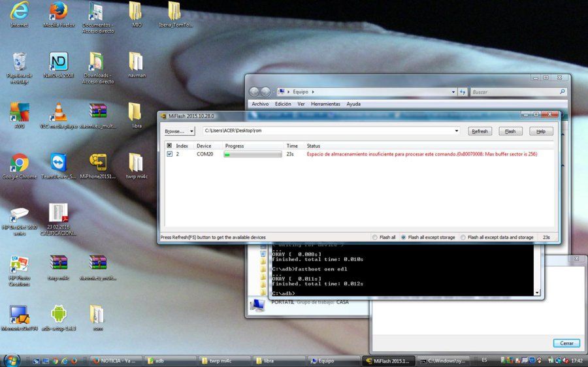Launch the HP Photo Creations shortcut
Screen dimensions: 588x367
(19, 270)
